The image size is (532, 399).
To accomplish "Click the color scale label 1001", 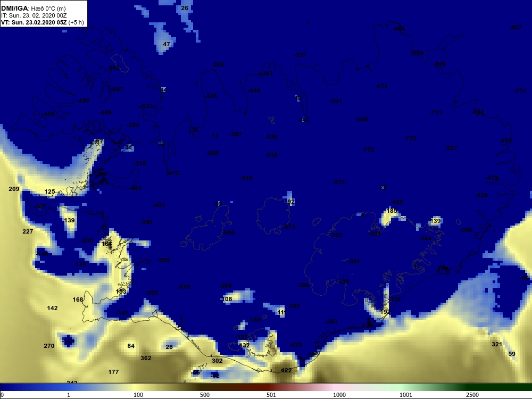I will pyautogui.click(x=406, y=395).
